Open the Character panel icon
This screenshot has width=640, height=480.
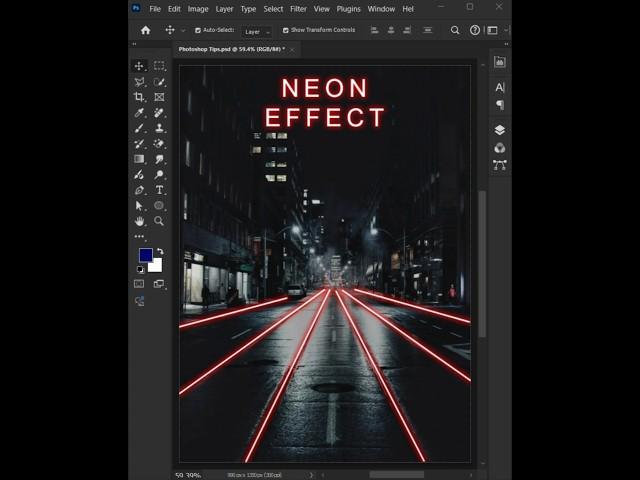click(x=499, y=88)
